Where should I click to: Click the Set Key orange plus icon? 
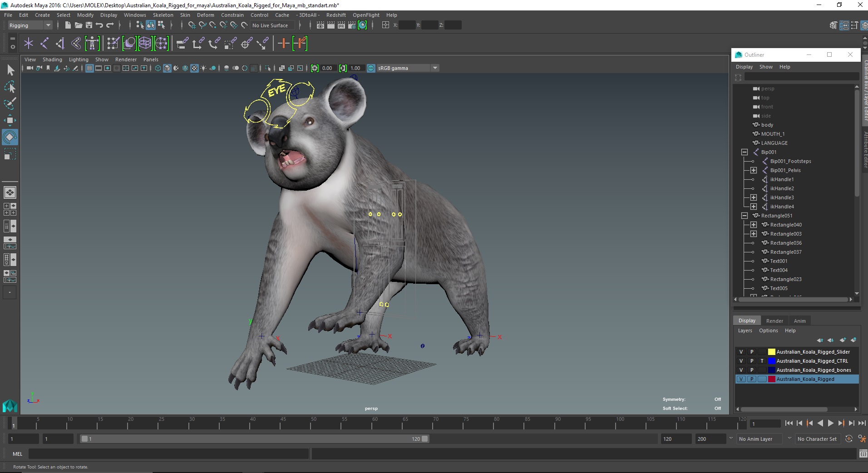coord(283,44)
